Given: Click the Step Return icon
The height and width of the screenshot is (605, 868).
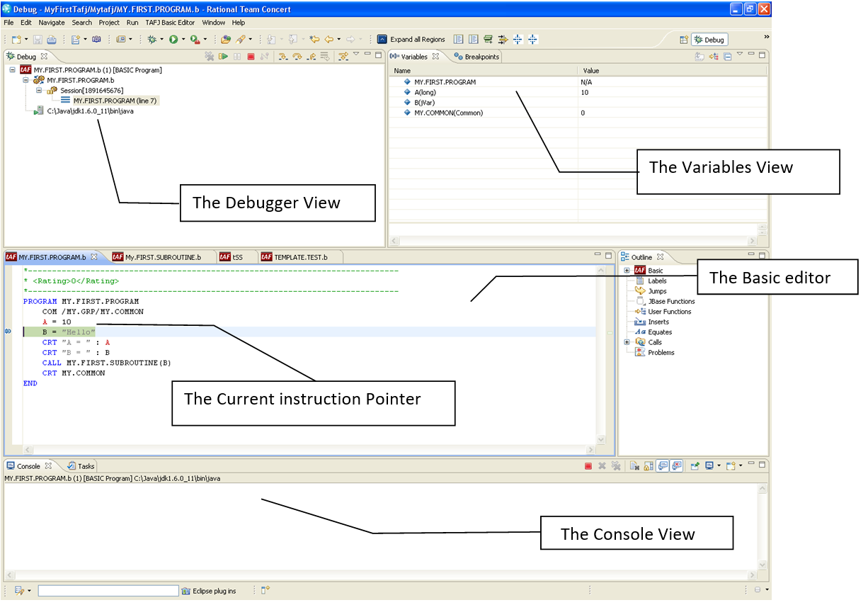Looking at the screenshot, I should click(311, 57).
